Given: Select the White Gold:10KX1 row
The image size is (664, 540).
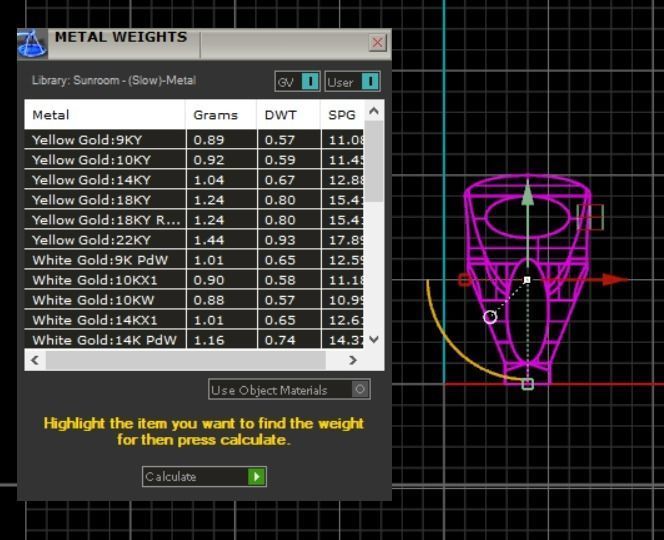Looking at the screenshot, I should (194, 280).
